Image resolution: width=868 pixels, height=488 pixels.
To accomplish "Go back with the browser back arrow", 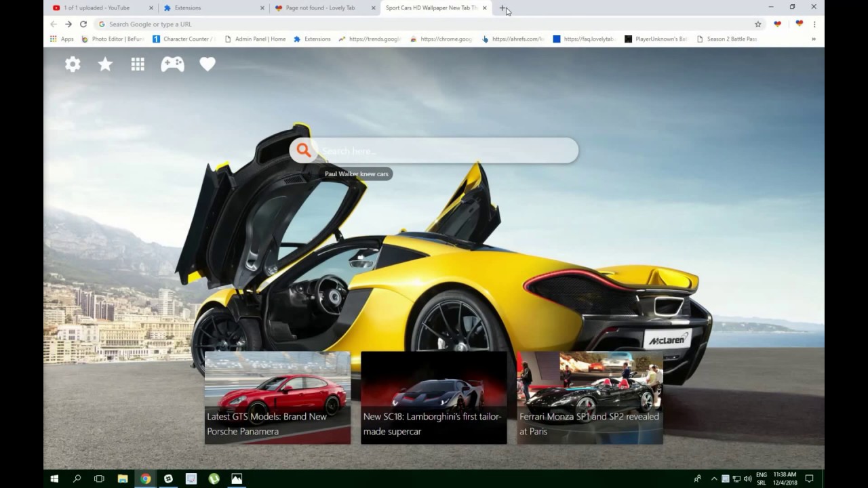I will click(x=54, y=24).
